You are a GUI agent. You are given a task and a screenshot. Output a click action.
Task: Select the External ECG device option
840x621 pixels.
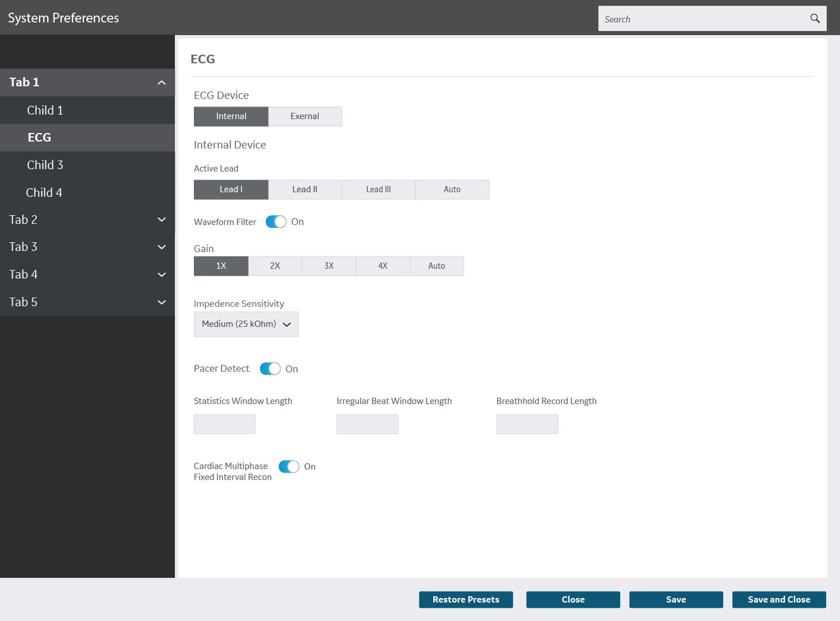tap(305, 116)
